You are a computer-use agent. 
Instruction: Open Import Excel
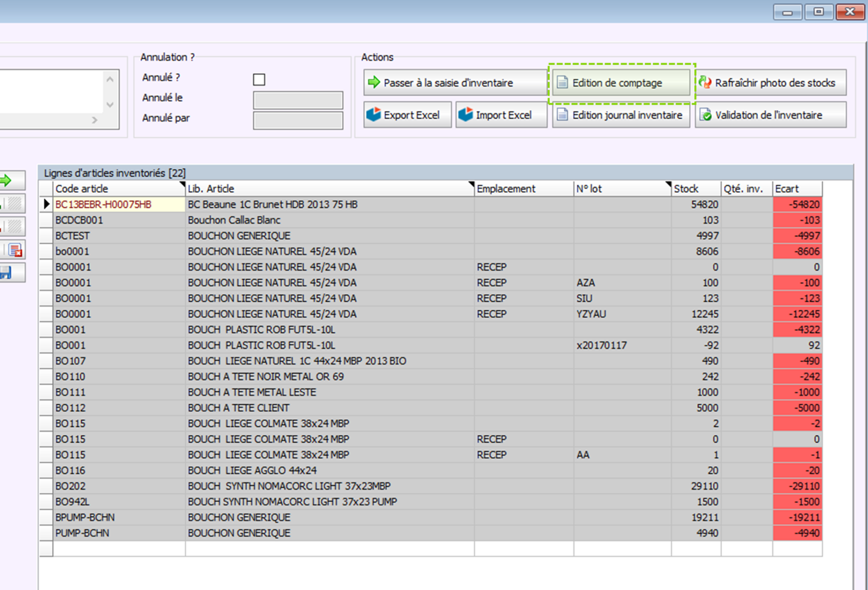tap(501, 115)
